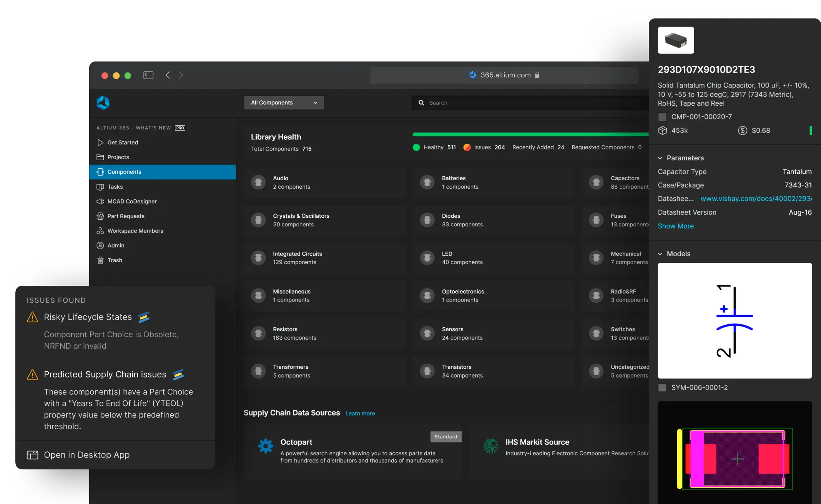Click the Capacitors category chip icon

click(596, 182)
